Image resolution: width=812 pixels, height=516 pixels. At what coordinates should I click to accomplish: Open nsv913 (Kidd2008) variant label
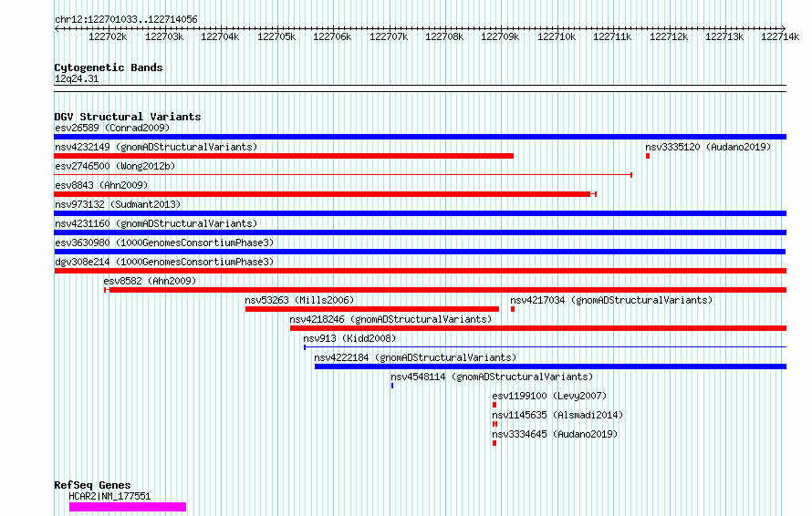(x=349, y=338)
